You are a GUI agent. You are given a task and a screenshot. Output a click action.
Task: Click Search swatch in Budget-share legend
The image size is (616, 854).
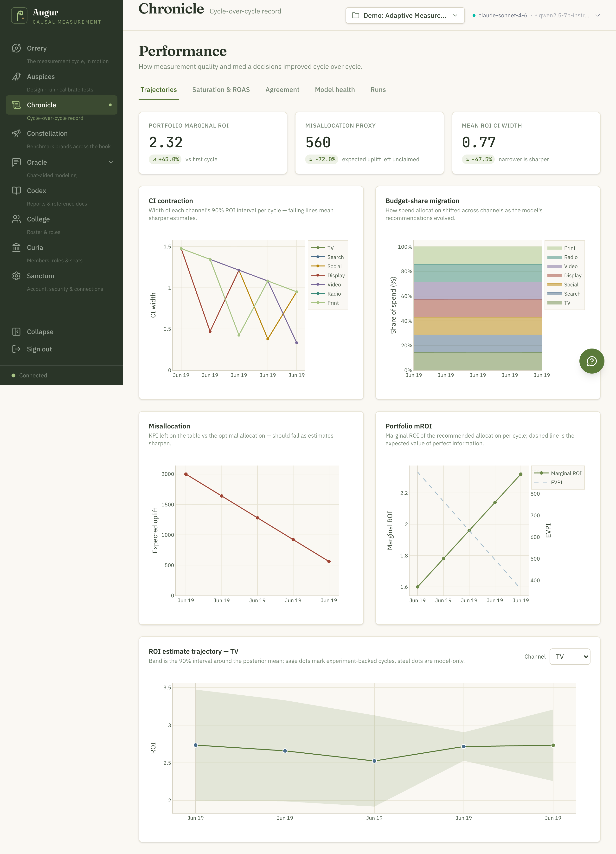click(x=554, y=294)
